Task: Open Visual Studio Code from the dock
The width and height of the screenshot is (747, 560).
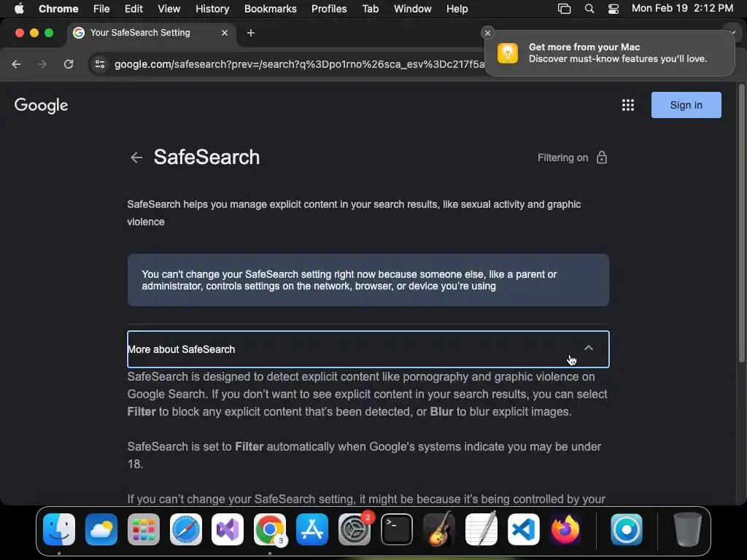Action: 523,529
